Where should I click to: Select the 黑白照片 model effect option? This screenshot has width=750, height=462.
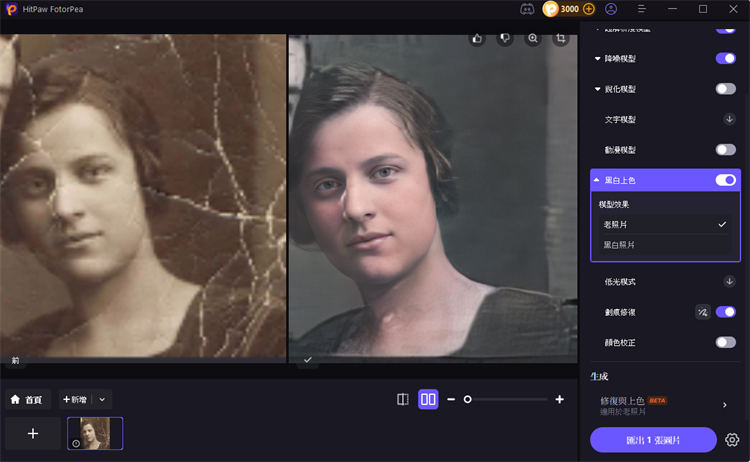tap(665, 245)
